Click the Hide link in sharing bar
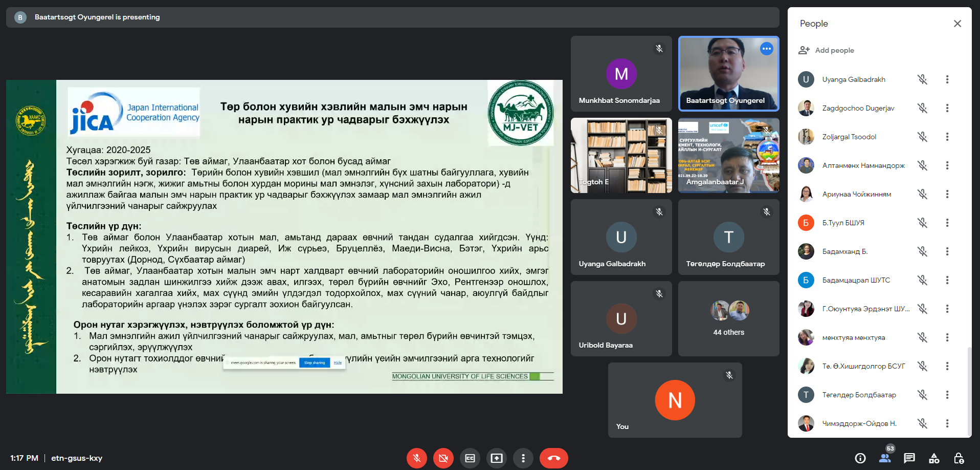Viewport: 980px width, 470px height. point(338,362)
